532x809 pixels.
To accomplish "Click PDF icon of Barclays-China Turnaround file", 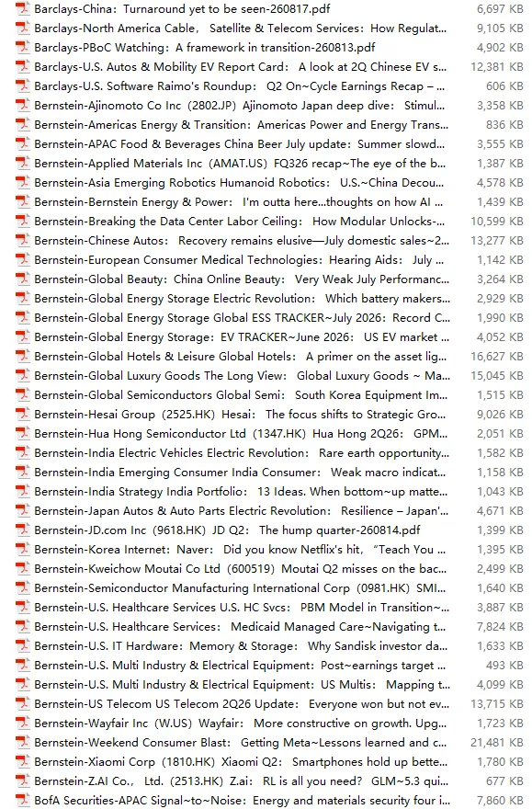I will tap(23, 9).
